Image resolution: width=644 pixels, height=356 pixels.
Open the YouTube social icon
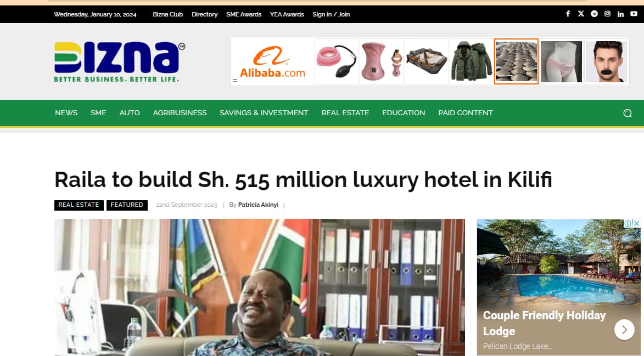(634, 14)
